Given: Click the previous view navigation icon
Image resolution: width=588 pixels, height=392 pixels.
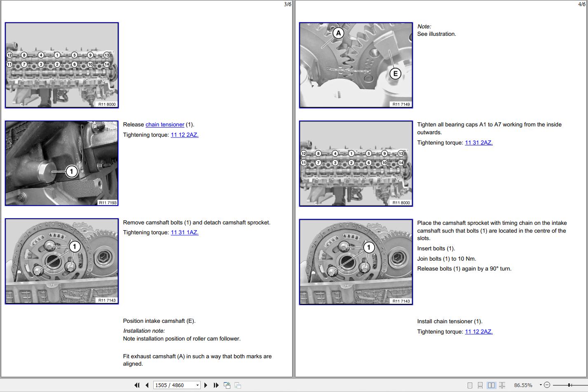Looking at the screenshot, I should tap(227, 385).
